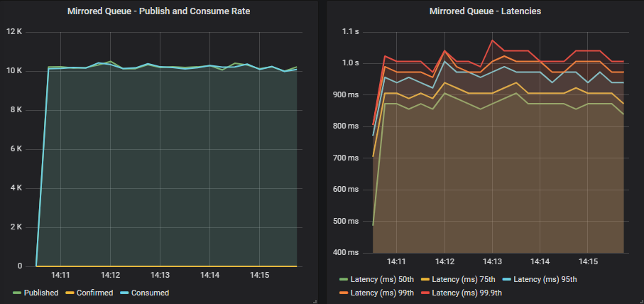Image resolution: width=644 pixels, height=304 pixels.
Task: Toggle the Published series legend label
Action: 41,293
